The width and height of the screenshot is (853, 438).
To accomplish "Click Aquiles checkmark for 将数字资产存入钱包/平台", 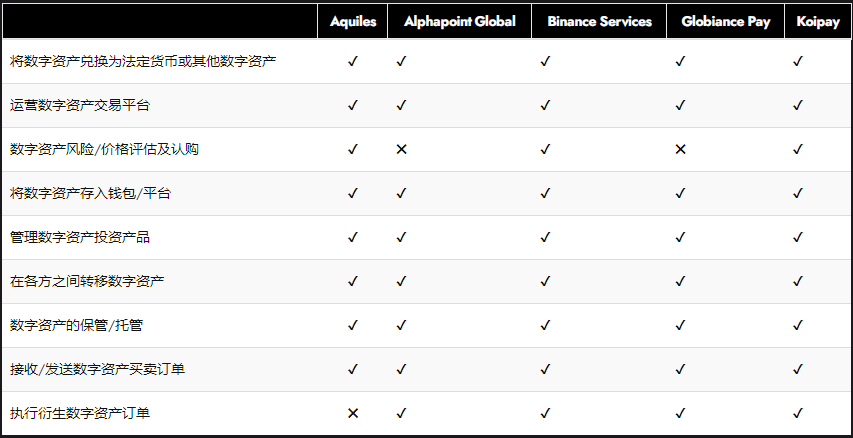I will coord(353,193).
